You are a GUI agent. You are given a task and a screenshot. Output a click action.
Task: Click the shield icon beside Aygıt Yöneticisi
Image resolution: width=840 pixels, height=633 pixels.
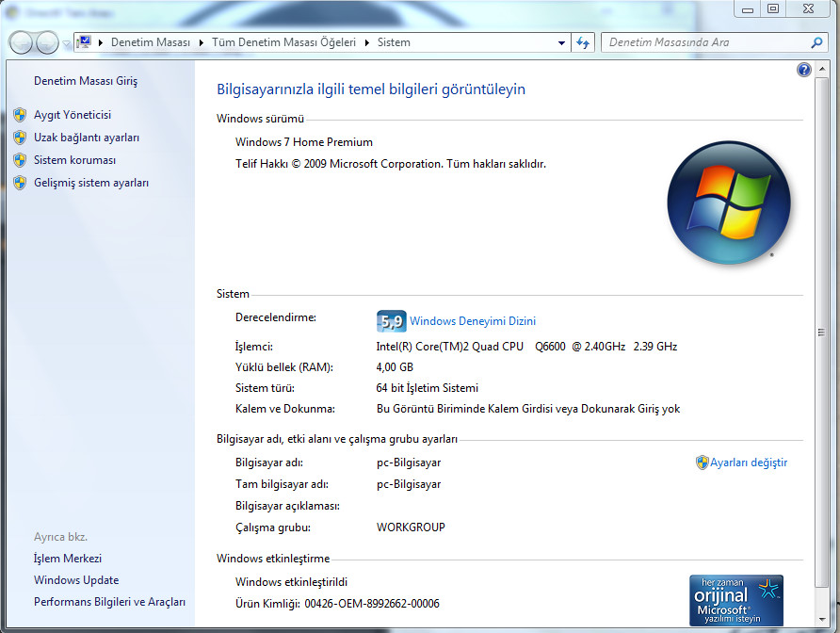(x=20, y=115)
